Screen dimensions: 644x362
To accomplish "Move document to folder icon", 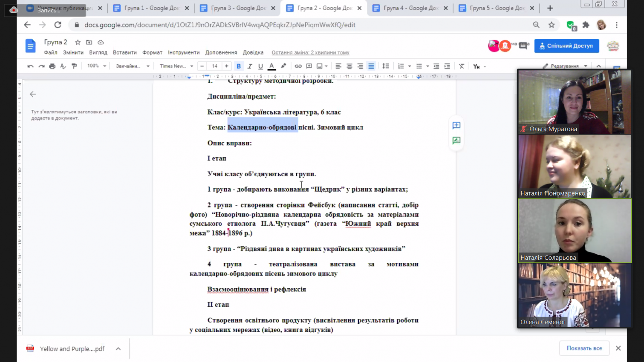I will coord(89,42).
